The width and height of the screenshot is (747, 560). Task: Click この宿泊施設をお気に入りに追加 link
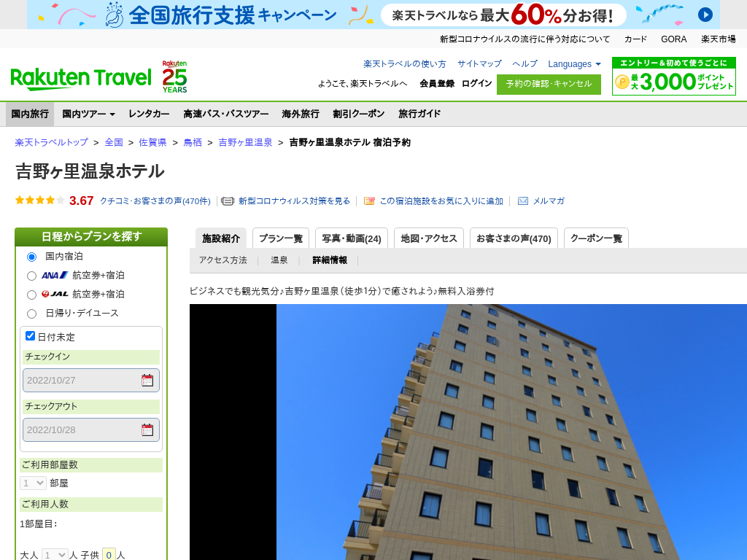tap(441, 201)
